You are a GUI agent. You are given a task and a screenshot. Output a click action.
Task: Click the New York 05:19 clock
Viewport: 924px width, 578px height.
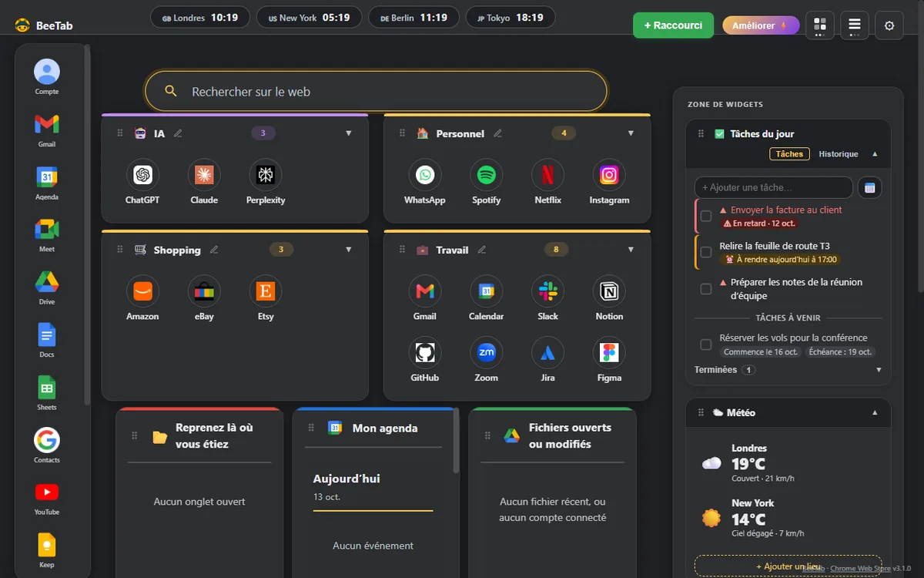[309, 18]
